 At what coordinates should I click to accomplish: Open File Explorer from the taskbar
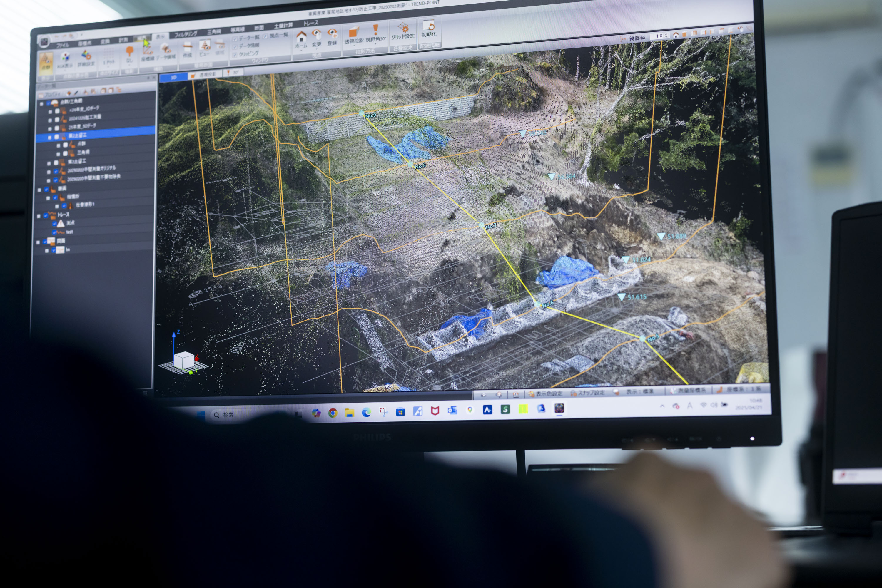click(350, 413)
